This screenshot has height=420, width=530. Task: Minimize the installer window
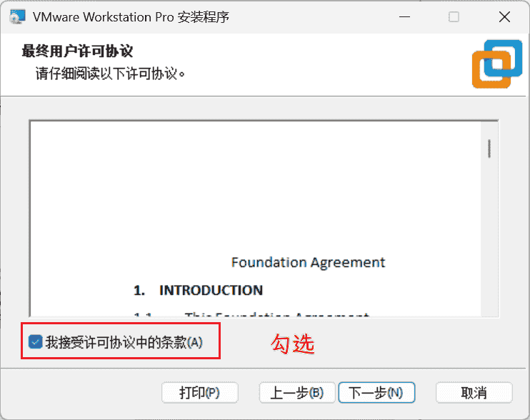(x=404, y=16)
